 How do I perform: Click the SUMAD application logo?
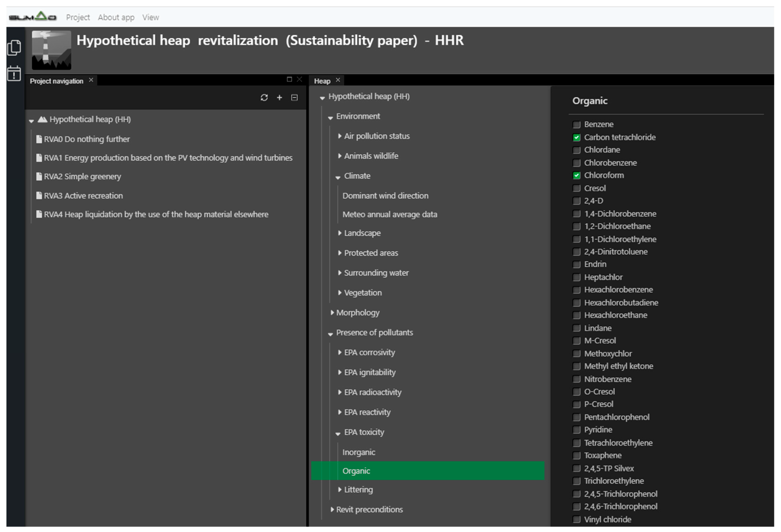point(33,16)
